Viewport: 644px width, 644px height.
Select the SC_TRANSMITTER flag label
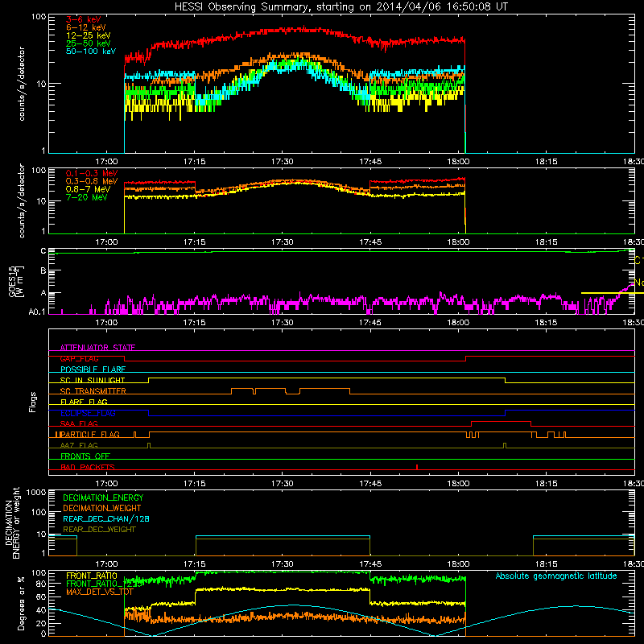(x=93, y=391)
